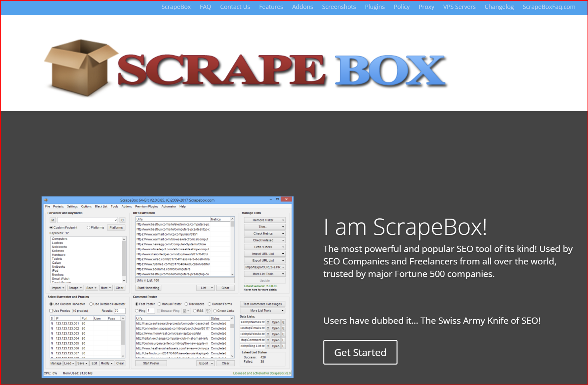
Task: Click the Platforms button
Action: tap(116, 227)
